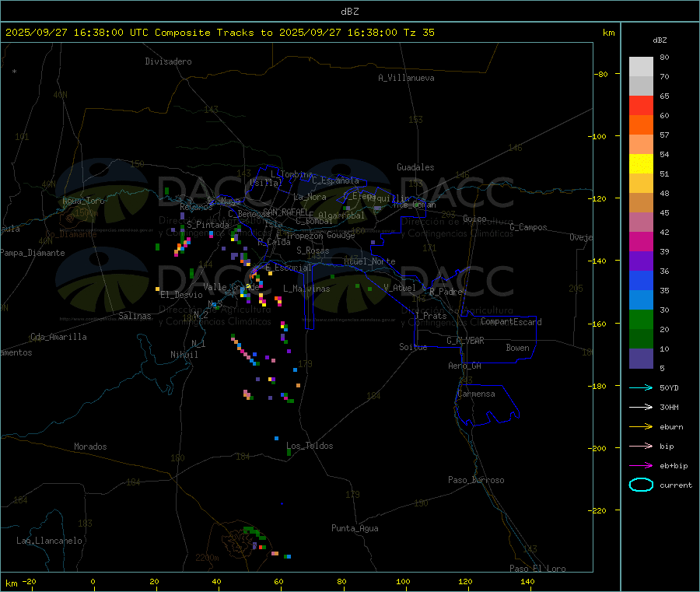This screenshot has width=700, height=592.
Task: Click the Aero_GA map label
Action: pos(465,366)
